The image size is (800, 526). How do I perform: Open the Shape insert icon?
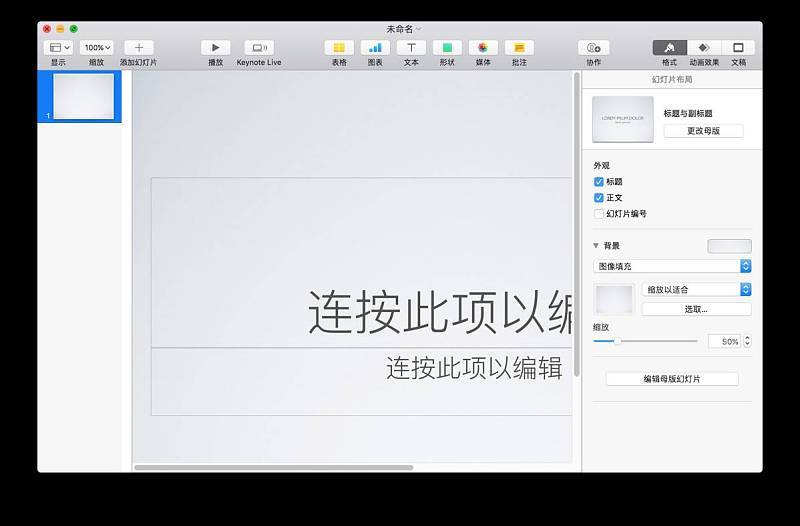coord(447,47)
